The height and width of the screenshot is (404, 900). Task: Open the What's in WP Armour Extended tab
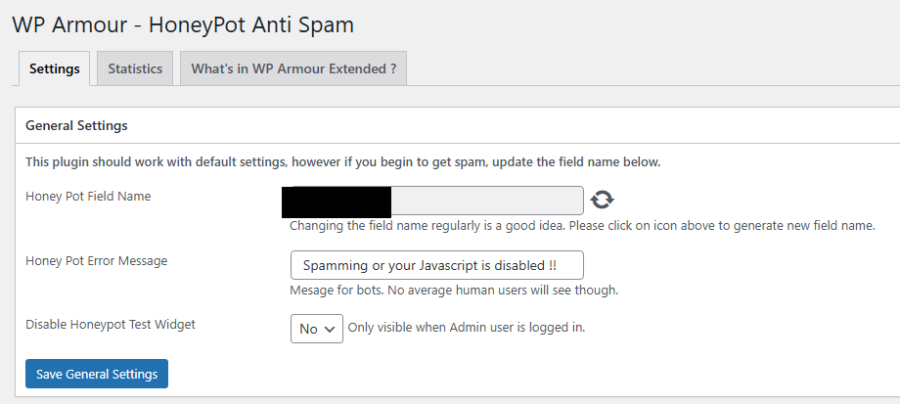point(293,69)
